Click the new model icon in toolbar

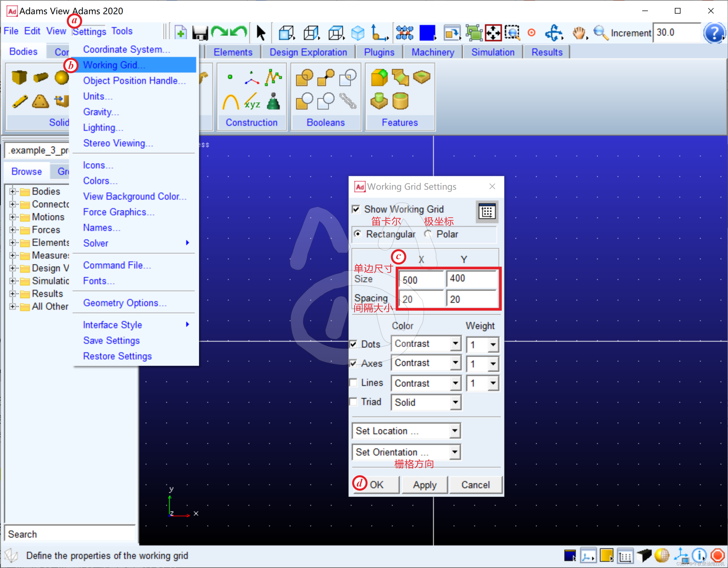(x=180, y=33)
